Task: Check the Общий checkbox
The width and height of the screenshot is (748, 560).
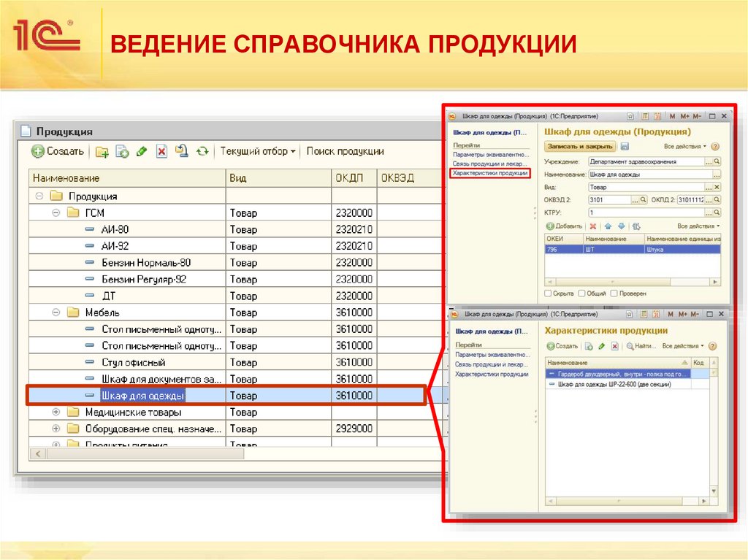Action: [581, 293]
